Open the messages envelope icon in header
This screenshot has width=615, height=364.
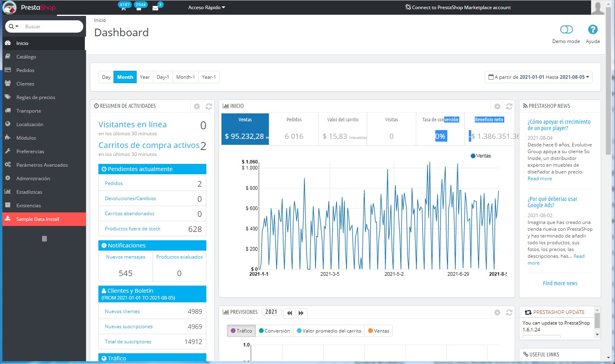point(155,8)
